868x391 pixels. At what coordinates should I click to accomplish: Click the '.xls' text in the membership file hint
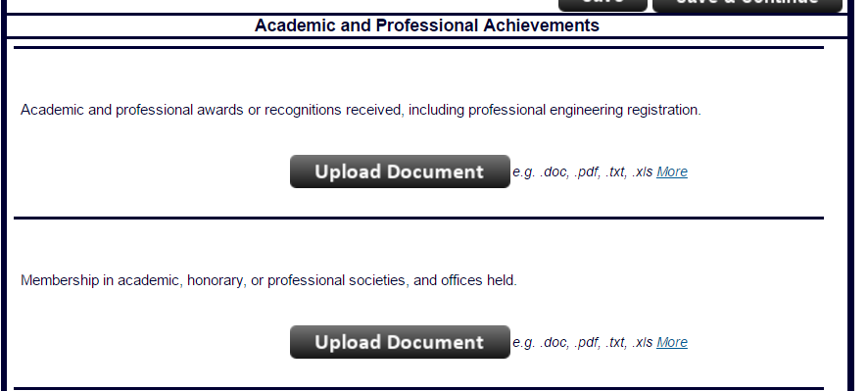(642, 343)
